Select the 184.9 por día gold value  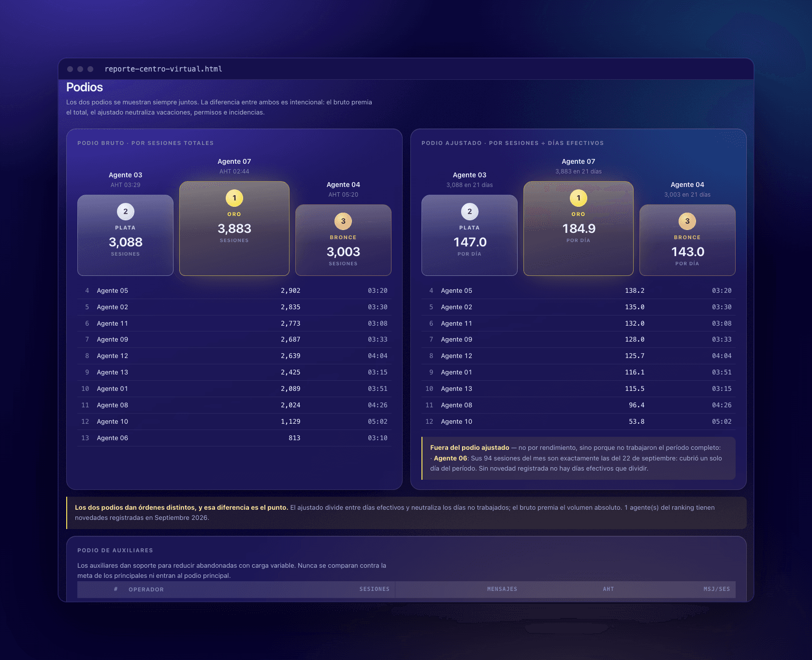pos(579,229)
